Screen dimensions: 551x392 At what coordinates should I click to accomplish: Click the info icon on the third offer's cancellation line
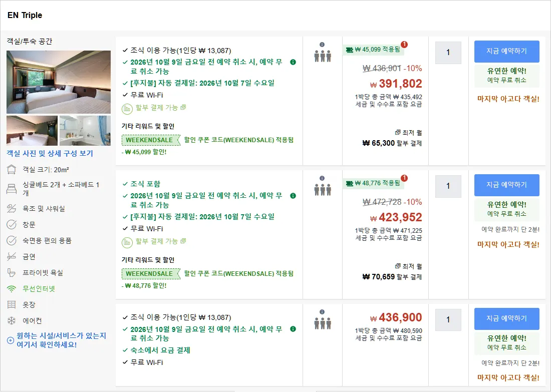293,329
